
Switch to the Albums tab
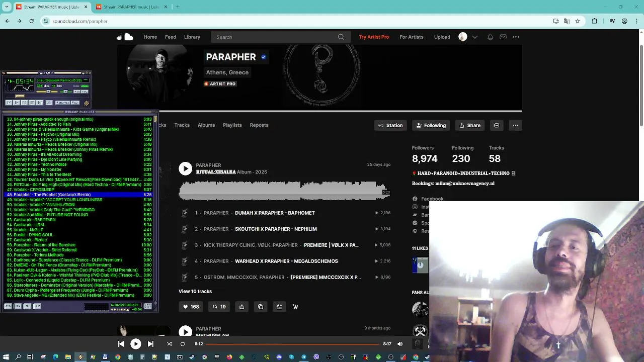206,125
